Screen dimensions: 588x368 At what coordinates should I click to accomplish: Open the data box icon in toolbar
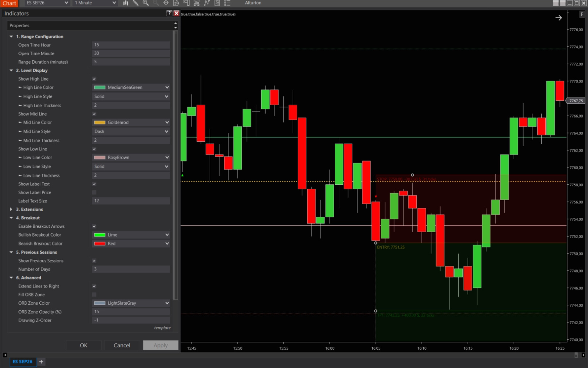[176, 3]
